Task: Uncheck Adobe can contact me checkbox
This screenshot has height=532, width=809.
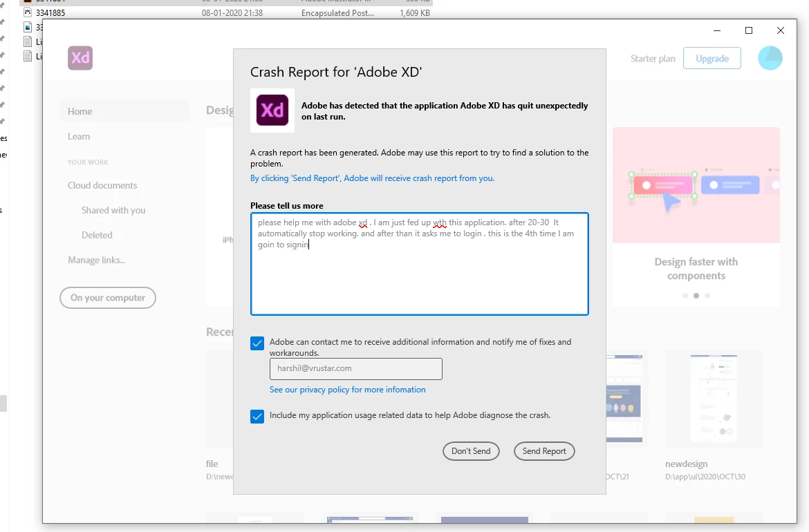Action: point(257,343)
